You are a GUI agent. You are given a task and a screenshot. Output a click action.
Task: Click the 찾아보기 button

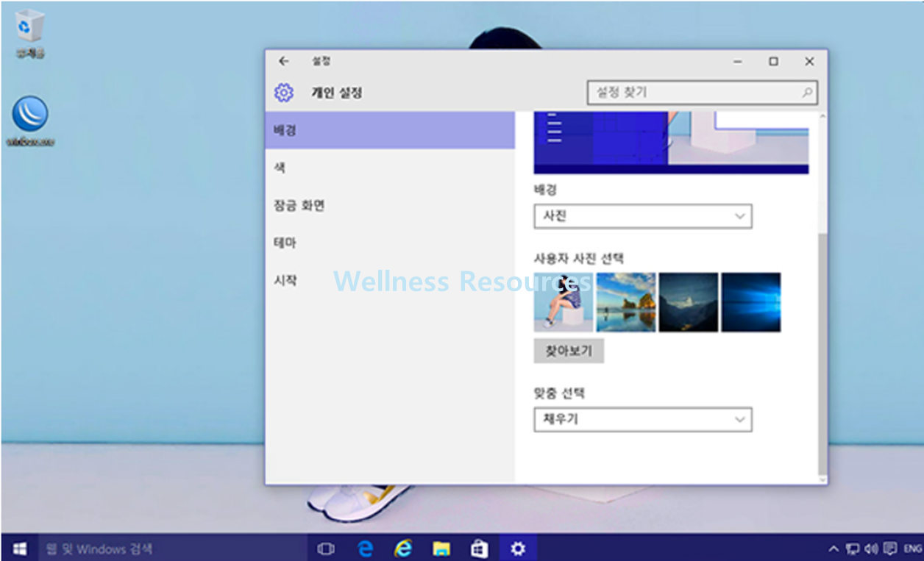point(569,351)
